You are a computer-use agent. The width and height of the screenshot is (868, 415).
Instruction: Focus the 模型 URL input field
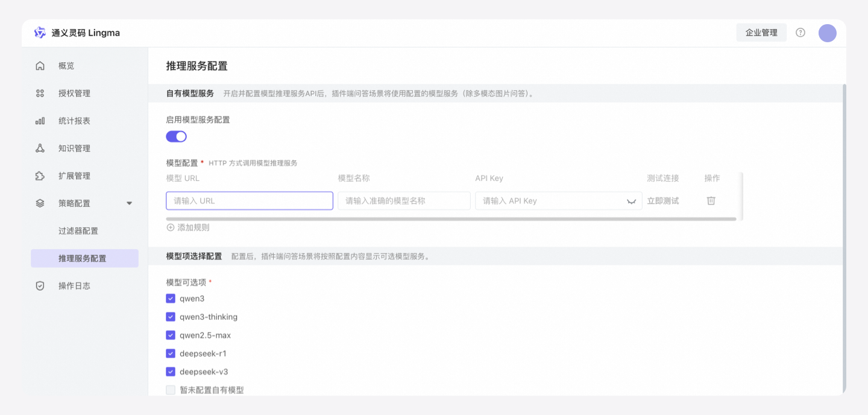250,201
